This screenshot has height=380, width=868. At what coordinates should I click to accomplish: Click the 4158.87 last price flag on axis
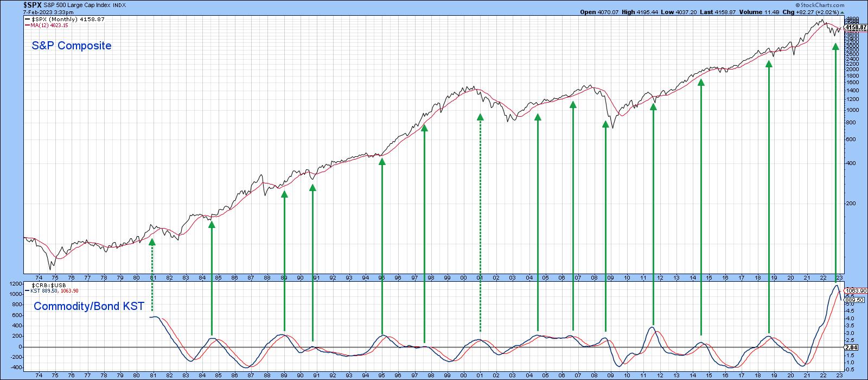857,27
